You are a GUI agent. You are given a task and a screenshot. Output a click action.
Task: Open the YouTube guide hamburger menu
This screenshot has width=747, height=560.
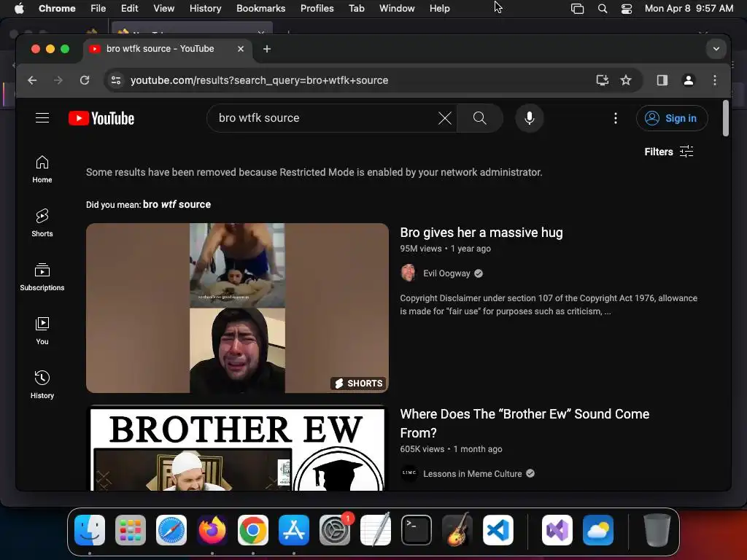(x=42, y=117)
